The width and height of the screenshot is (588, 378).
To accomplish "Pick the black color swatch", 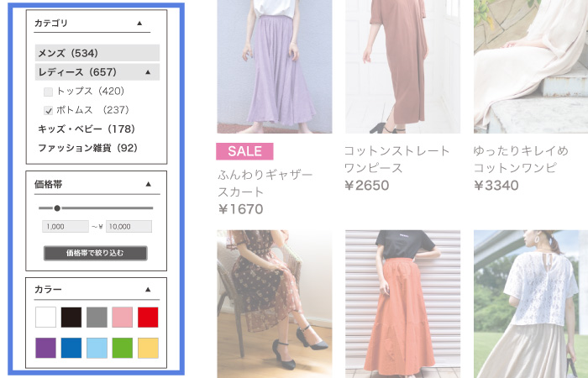I will pos(71,318).
